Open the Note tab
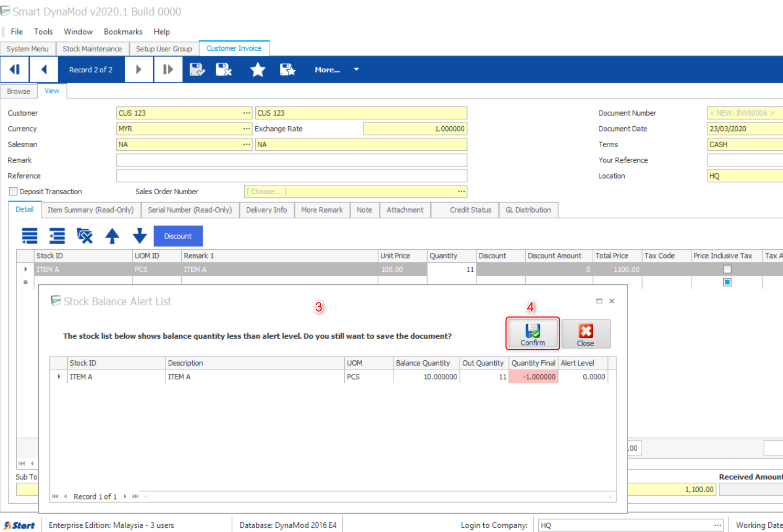 coord(364,210)
